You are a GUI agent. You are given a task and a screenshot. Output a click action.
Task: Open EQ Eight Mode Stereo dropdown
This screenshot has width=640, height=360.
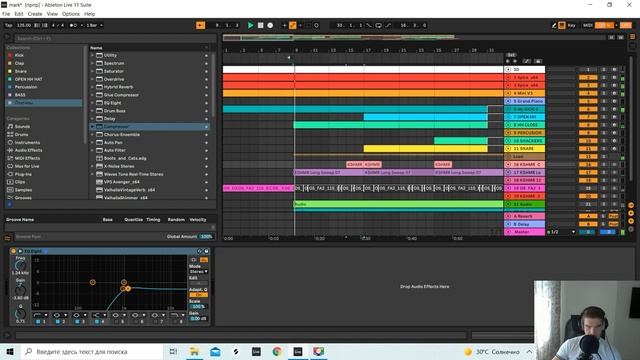pos(199,271)
